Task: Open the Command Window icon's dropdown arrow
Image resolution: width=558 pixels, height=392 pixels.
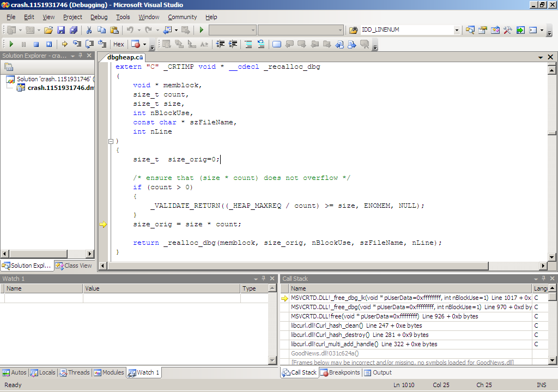Action: [542, 30]
